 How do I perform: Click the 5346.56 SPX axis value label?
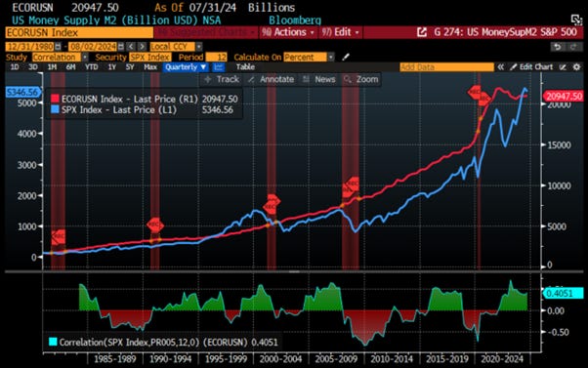(22, 92)
